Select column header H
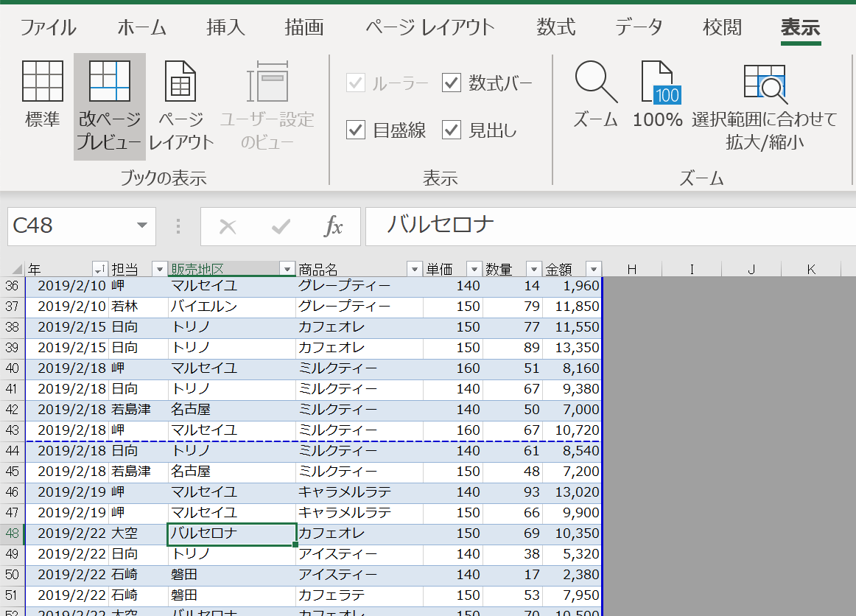 tap(632, 269)
